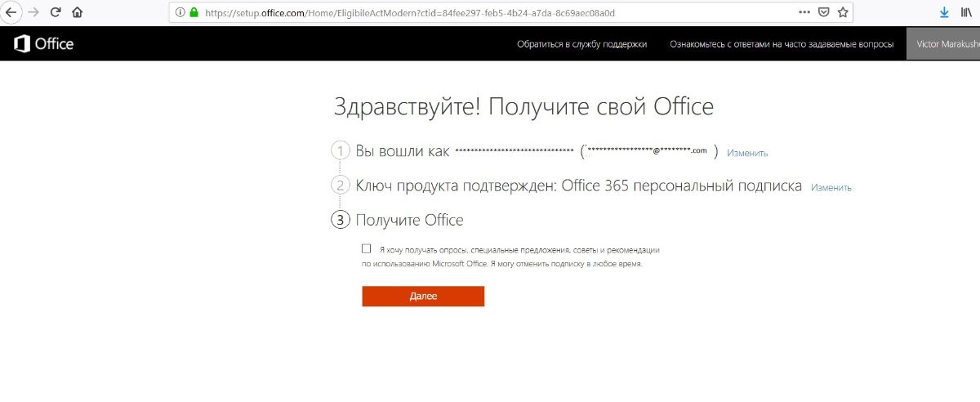Reload the page with the refresh icon
This screenshot has height=402, width=980.
pos(56,12)
